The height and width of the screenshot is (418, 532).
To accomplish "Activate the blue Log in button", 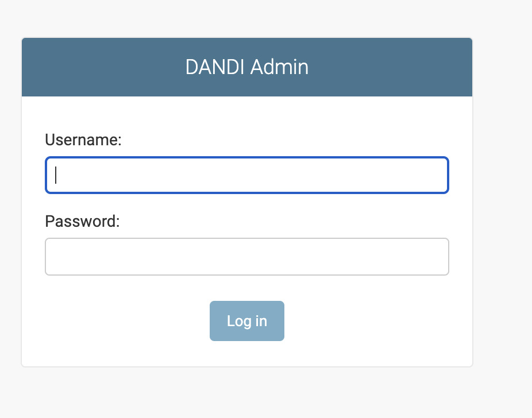I will pos(247,321).
